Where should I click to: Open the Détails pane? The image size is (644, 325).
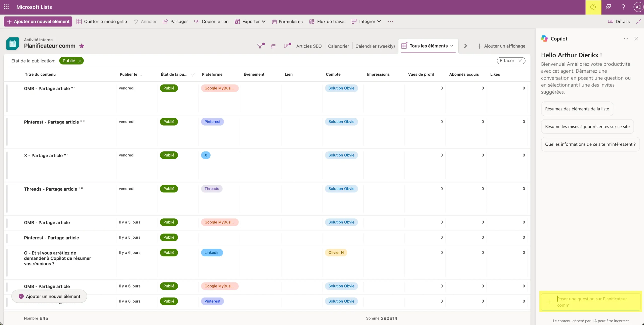[x=619, y=21]
